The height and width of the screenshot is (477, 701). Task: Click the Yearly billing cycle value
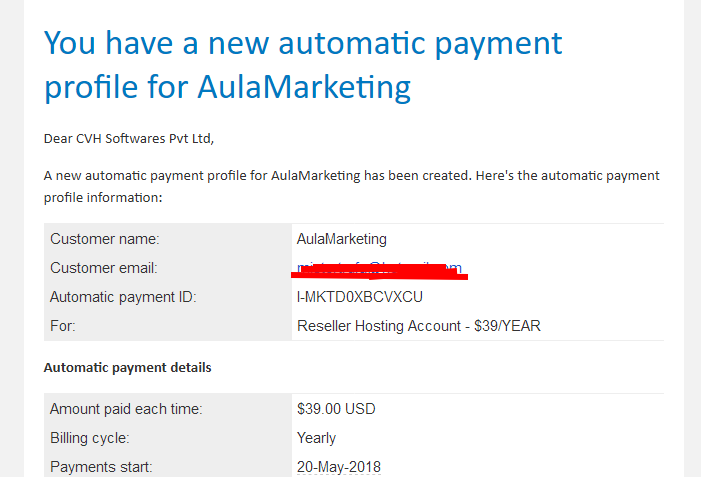[x=316, y=438]
